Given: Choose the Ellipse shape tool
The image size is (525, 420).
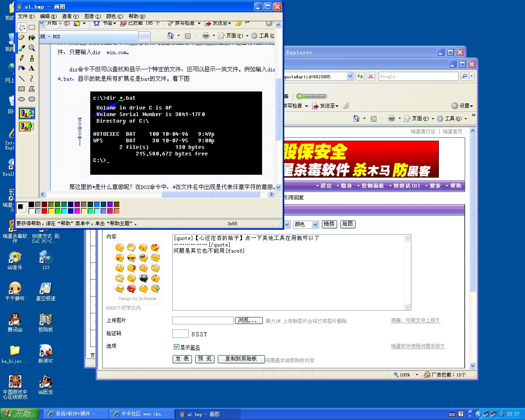Looking at the screenshot, I should [x=22, y=99].
